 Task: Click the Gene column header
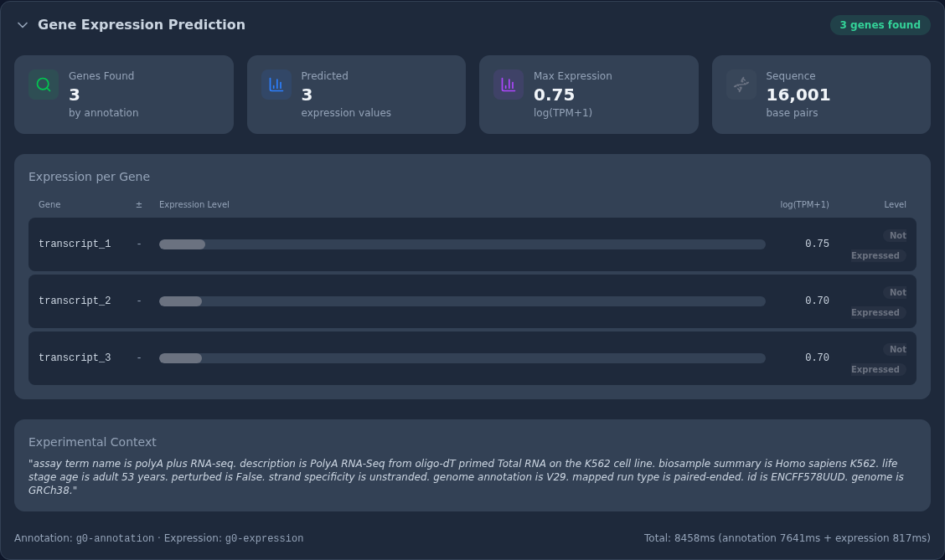tap(49, 205)
